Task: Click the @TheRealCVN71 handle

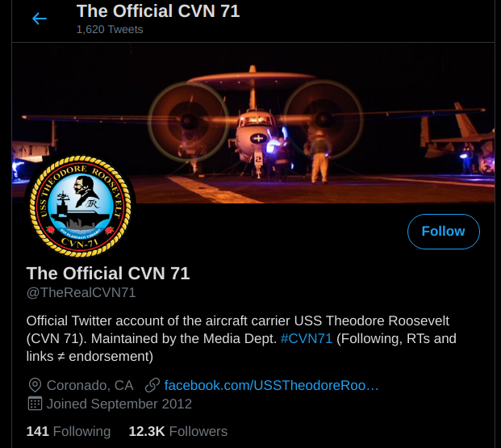Action: 81,292
